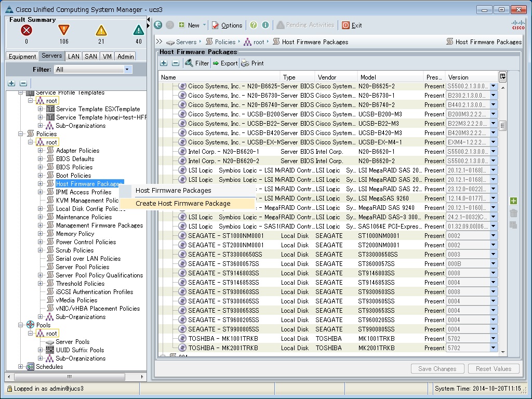This screenshot has width=532, height=399.
Task: Expand the Boot Policies node
Action: click(41, 176)
